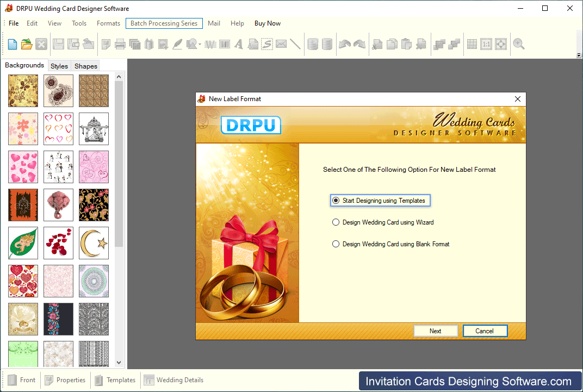Click the fit to window icon

(501, 44)
